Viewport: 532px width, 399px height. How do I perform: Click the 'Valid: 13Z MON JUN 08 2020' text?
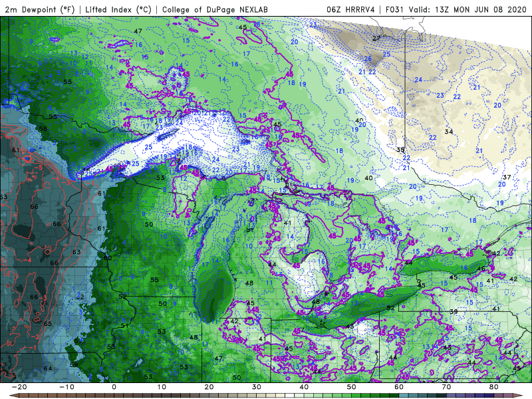click(467, 9)
